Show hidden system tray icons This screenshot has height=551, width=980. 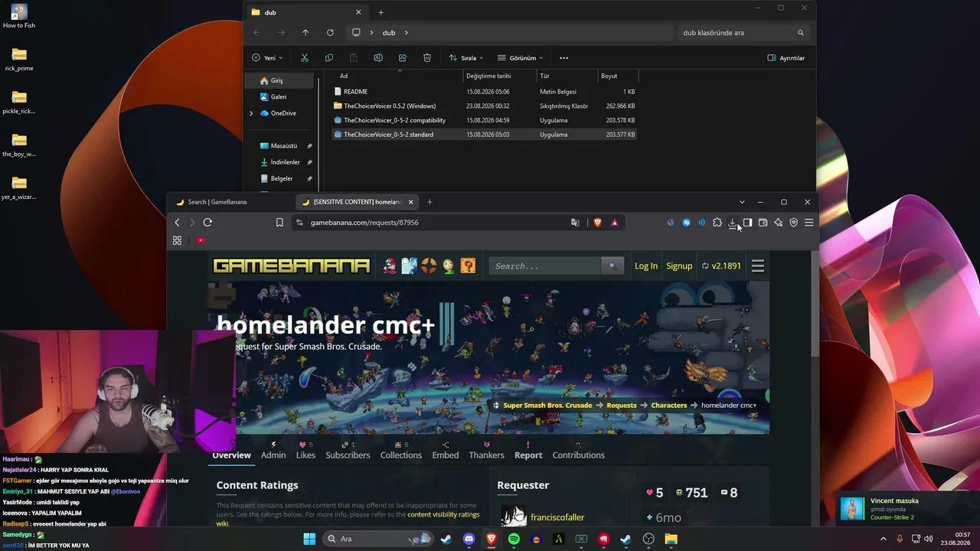(x=884, y=539)
